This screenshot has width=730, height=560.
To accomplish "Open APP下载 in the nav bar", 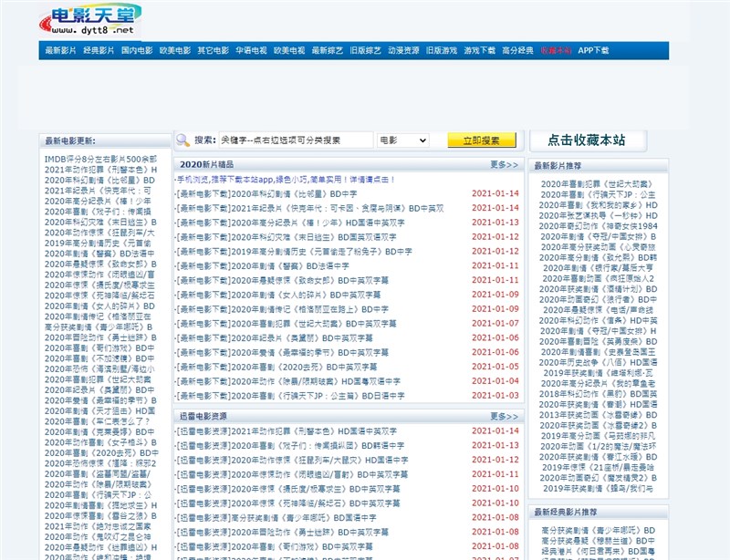I will click(594, 50).
